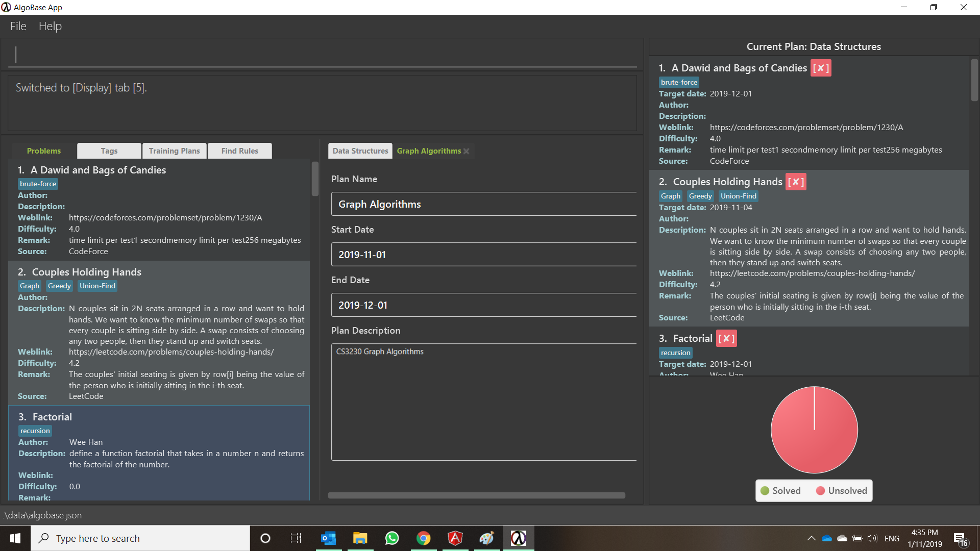Open File Explorer from taskbar
Image resolution: width=980 pixels, height=551 pixels.
(x=360, y=538)
